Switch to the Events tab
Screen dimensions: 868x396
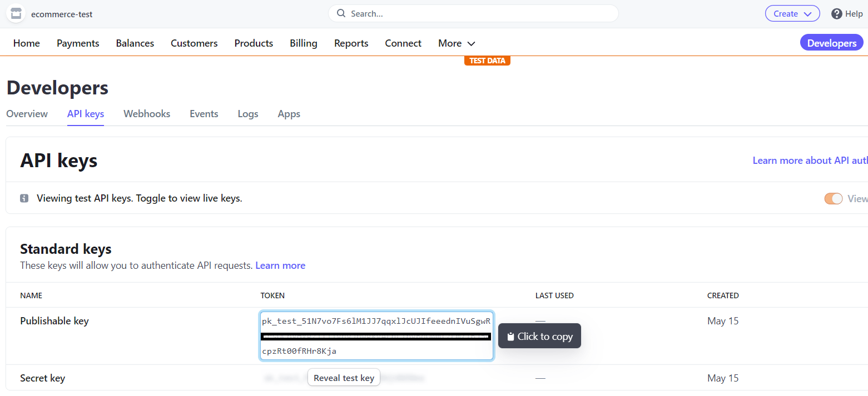(x=204, y=114)
